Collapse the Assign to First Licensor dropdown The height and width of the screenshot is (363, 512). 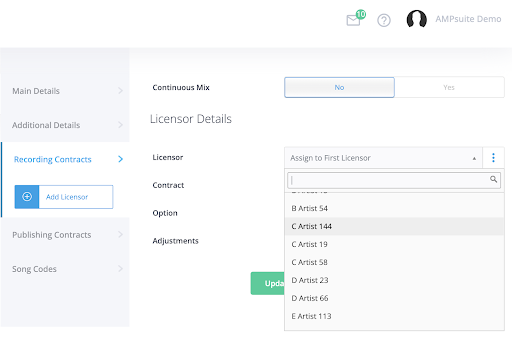[383, 158]
